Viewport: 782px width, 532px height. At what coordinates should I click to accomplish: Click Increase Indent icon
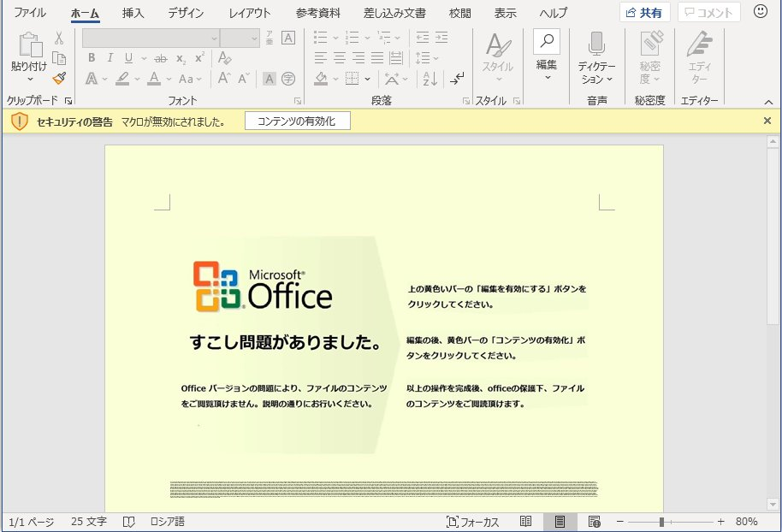click(x=441, y=38)
